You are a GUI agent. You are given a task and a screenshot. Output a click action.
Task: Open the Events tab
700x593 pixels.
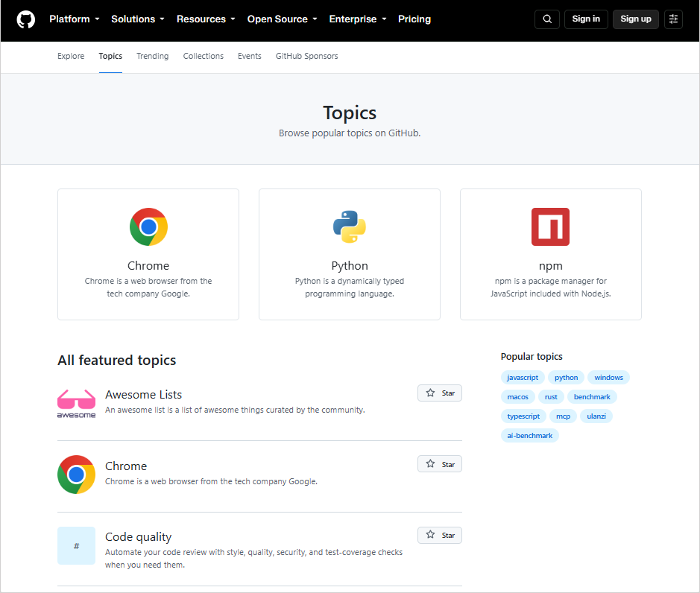coord(250,56)
